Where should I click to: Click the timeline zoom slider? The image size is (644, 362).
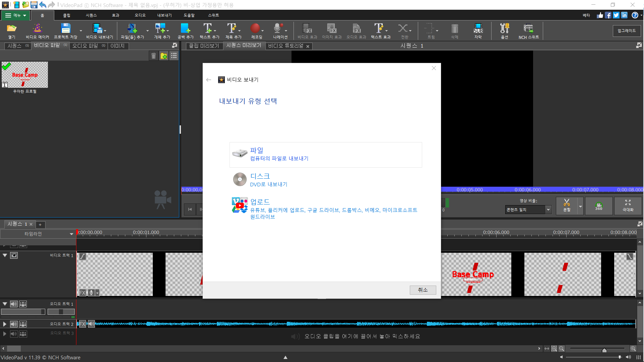(604, 350)
